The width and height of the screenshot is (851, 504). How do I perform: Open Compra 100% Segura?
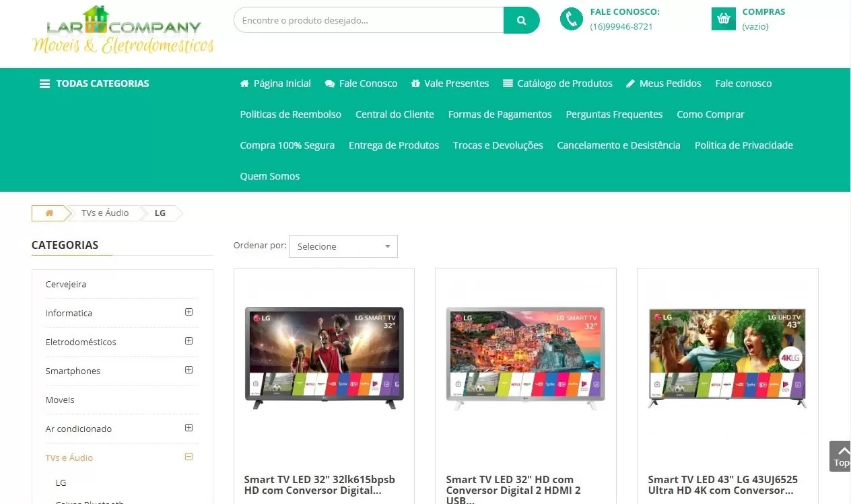click(287, 145)
